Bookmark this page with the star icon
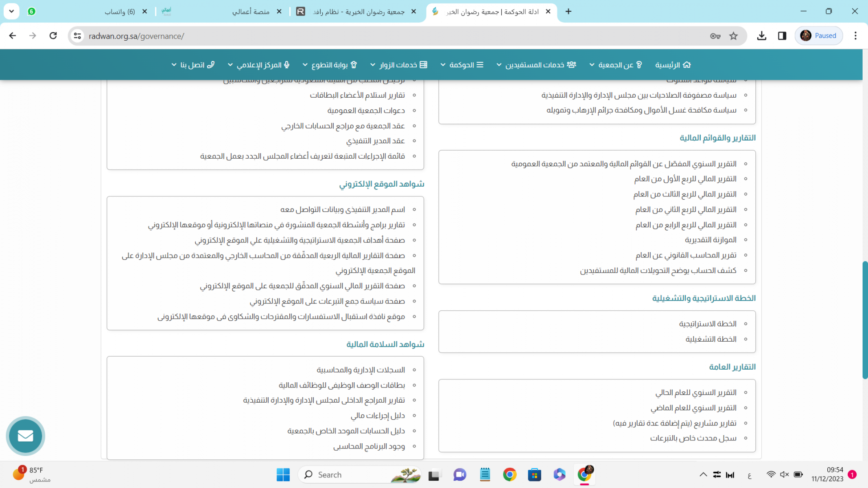Screen dimensions: 868x488 tap(733, 36)
